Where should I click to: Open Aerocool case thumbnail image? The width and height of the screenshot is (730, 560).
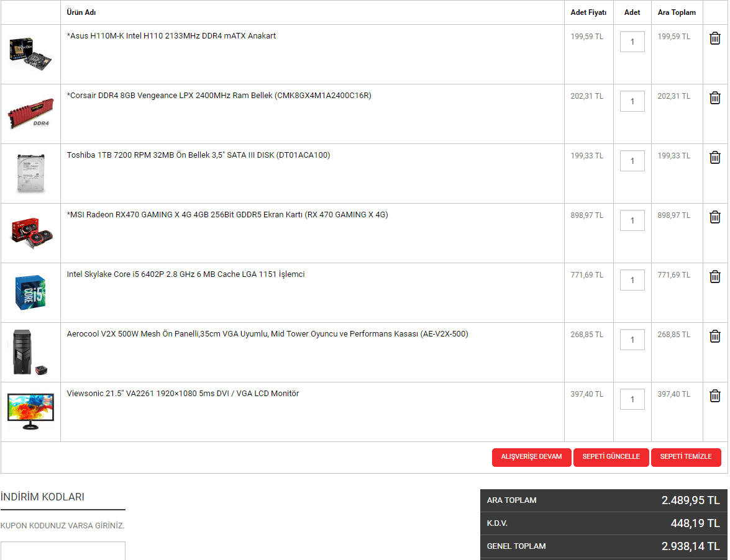tap(30, 352)
